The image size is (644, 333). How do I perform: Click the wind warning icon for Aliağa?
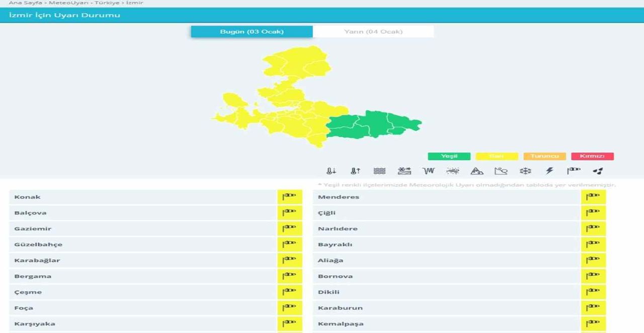point(593,260)
